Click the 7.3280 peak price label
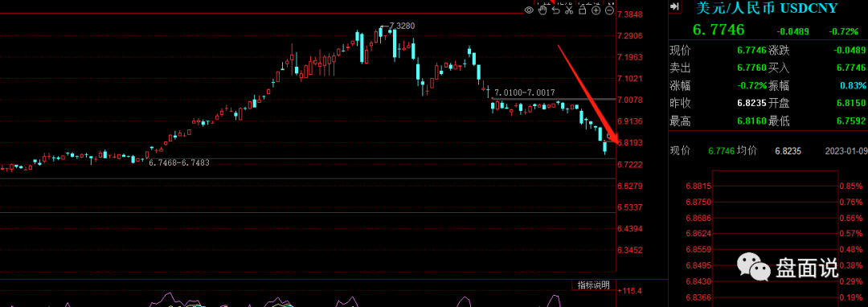The image size is (868, 307). click(402, 26)
